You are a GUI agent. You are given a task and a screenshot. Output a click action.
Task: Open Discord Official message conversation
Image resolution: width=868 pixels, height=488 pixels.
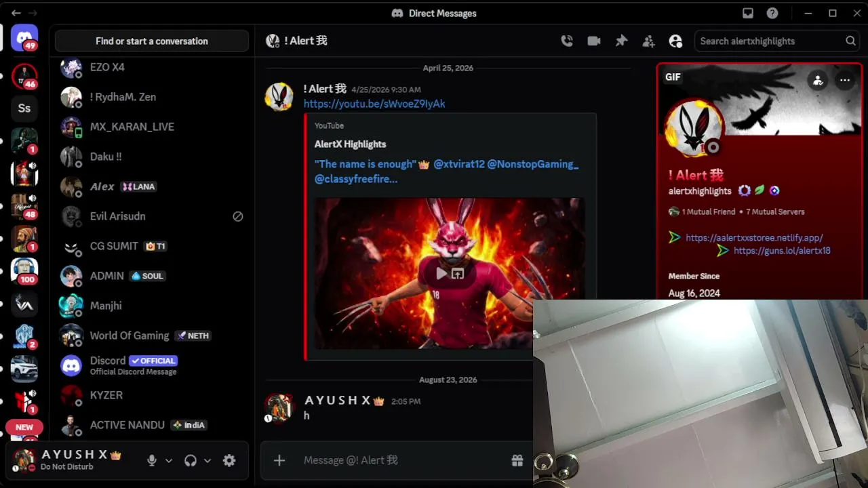coord(152,365)
